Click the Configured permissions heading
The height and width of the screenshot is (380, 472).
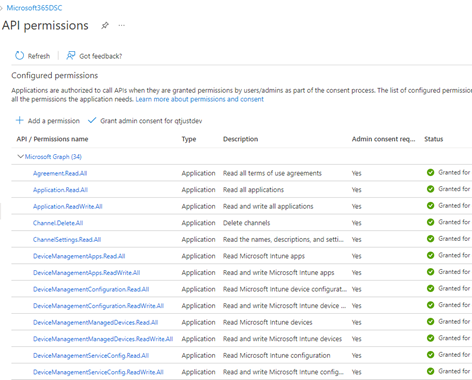point(55,75)
